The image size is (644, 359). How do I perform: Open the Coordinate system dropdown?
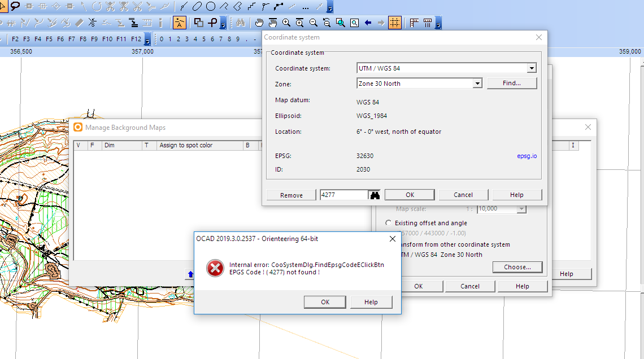[531, 68]
